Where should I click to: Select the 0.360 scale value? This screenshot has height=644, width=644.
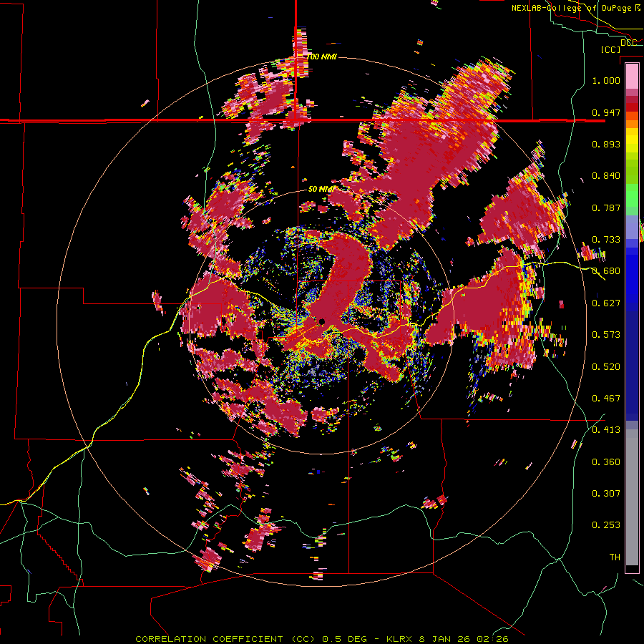pyautogui.click(x=606, y=462)
